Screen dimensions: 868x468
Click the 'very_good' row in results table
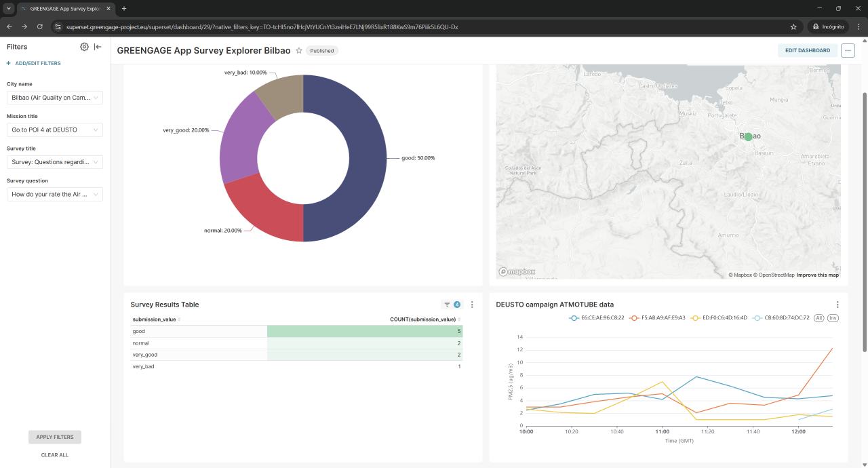tap(296, 355)
